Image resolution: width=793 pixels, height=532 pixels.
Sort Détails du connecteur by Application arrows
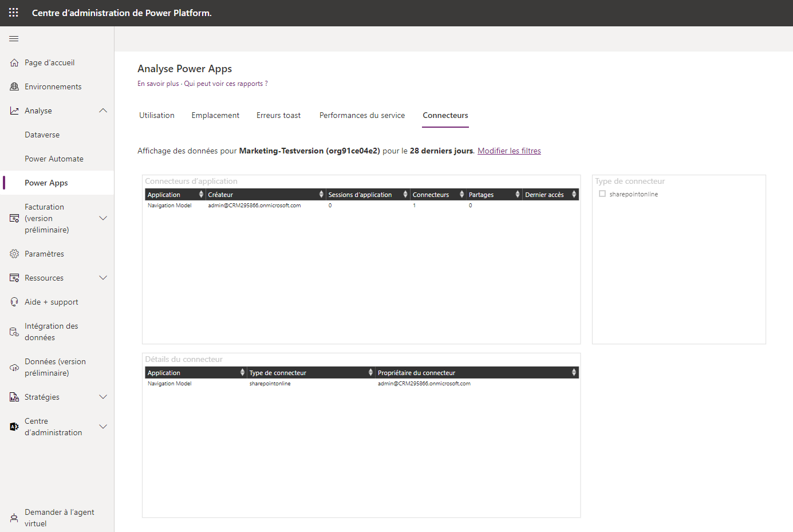[x=242, y=373]
